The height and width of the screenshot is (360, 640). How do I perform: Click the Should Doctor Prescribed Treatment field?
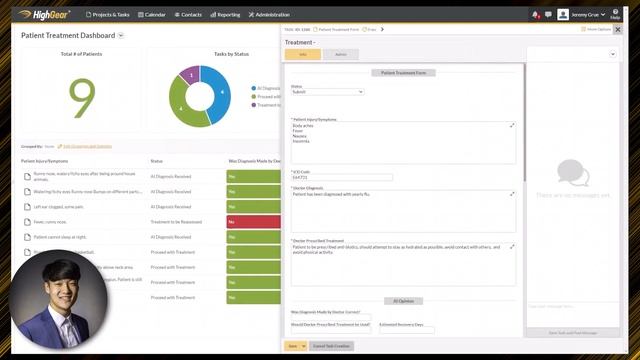[x=331, y=330]
